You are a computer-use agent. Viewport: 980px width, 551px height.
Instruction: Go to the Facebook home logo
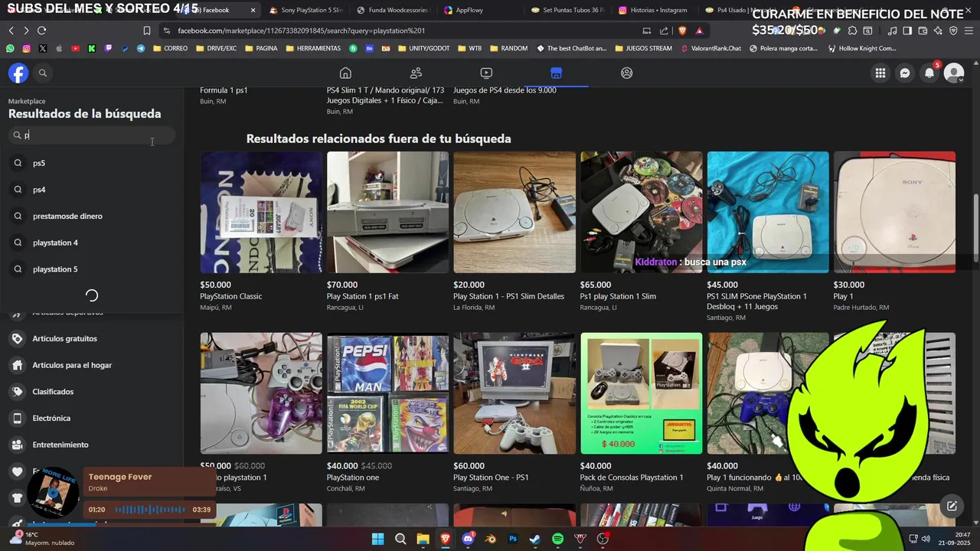[x=18, y=73]
